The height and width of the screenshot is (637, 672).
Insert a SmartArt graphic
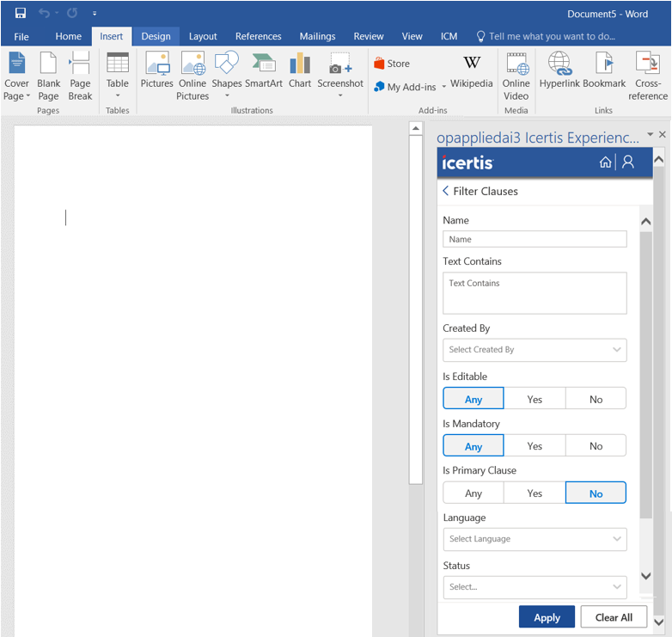tap(263, 70)
